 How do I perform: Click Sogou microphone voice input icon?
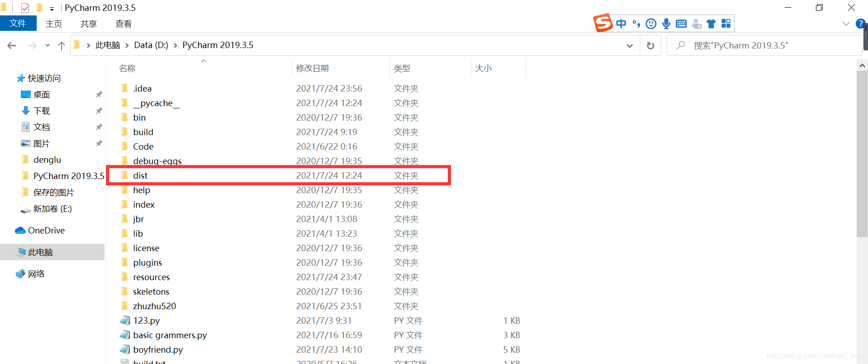tap(666, 24)
